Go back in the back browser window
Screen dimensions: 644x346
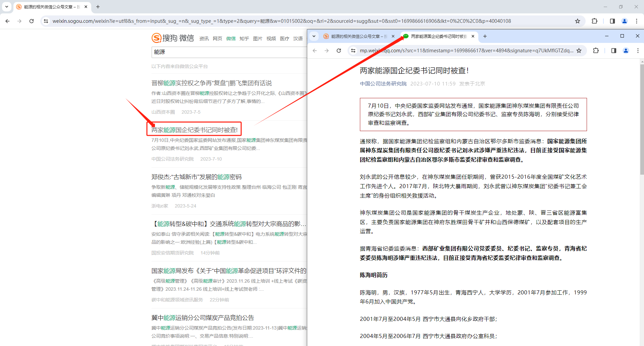pyautogui.click(x=7, y=21)
